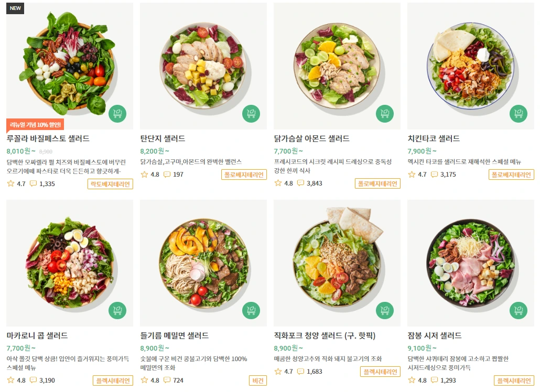
Task: Add 잠봉 시저 샐러드 using the cart icon
Action: point(519,310)
